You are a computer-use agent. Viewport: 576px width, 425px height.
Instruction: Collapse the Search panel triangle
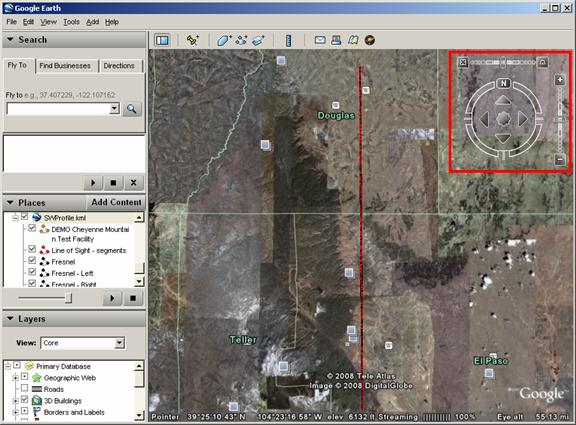pyautogui.click(x=10, y=39)
